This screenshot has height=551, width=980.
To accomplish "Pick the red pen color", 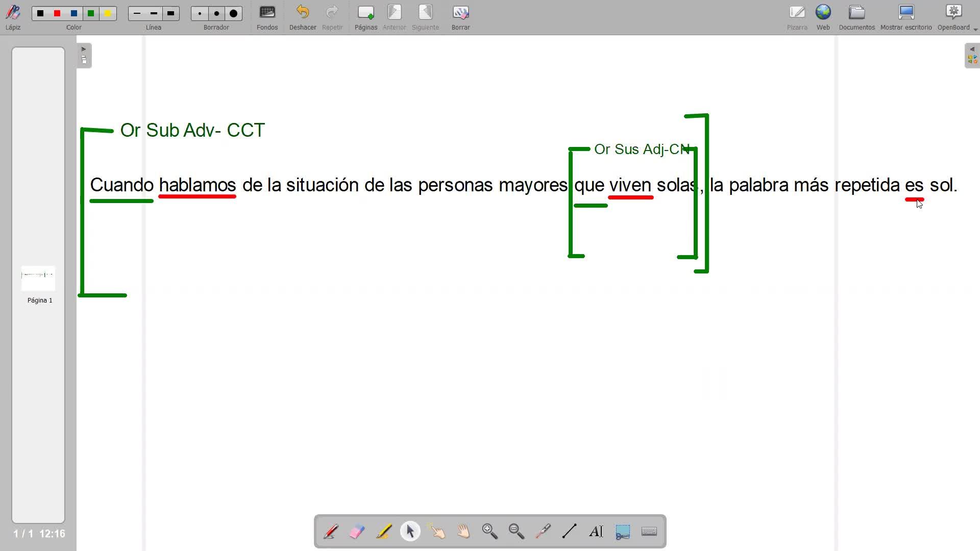I will tap(57, 14).
